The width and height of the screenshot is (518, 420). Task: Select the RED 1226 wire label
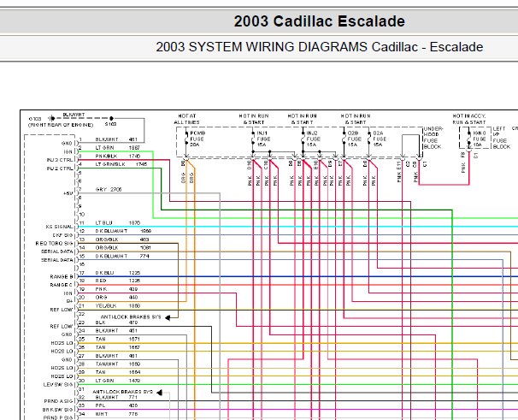(118, 281)
